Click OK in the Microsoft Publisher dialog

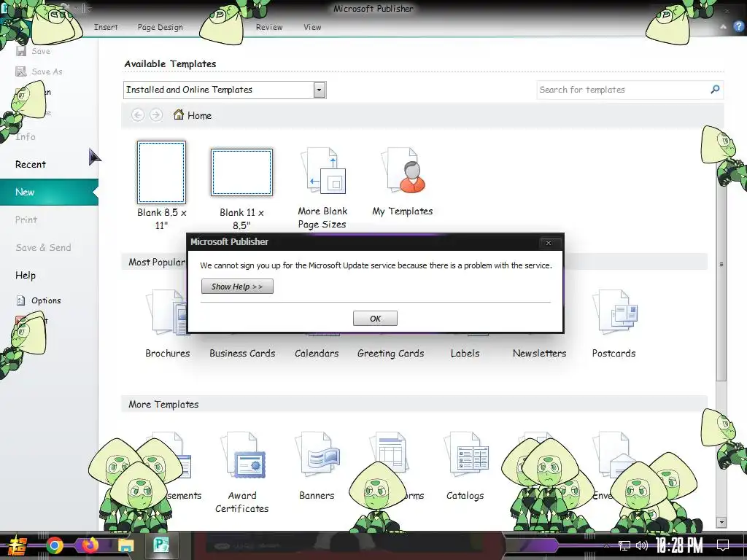click(x=375, y=319)
